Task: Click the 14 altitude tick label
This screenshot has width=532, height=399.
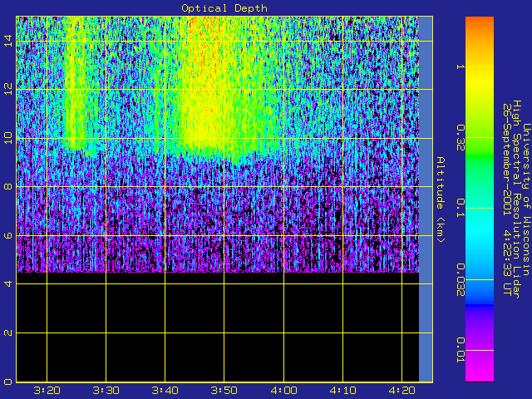Action: 7,42
